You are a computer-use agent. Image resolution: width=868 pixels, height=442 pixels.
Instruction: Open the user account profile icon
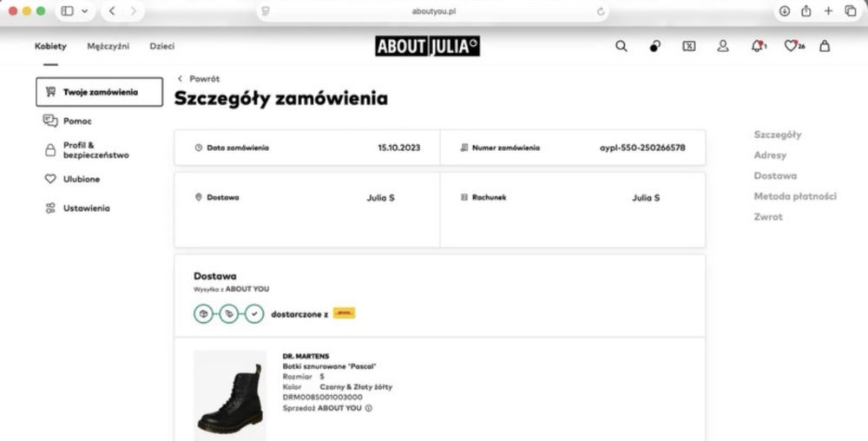pyautogui.click(x=722, y=47)
